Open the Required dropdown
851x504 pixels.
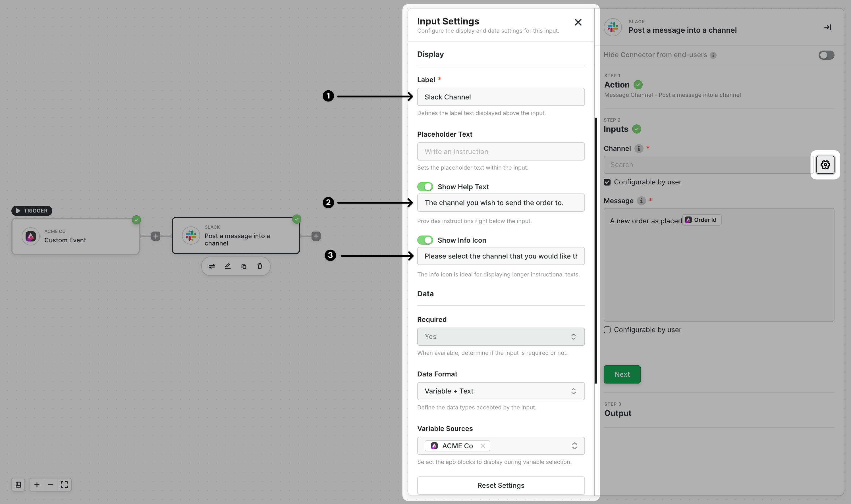click(501, 337)
